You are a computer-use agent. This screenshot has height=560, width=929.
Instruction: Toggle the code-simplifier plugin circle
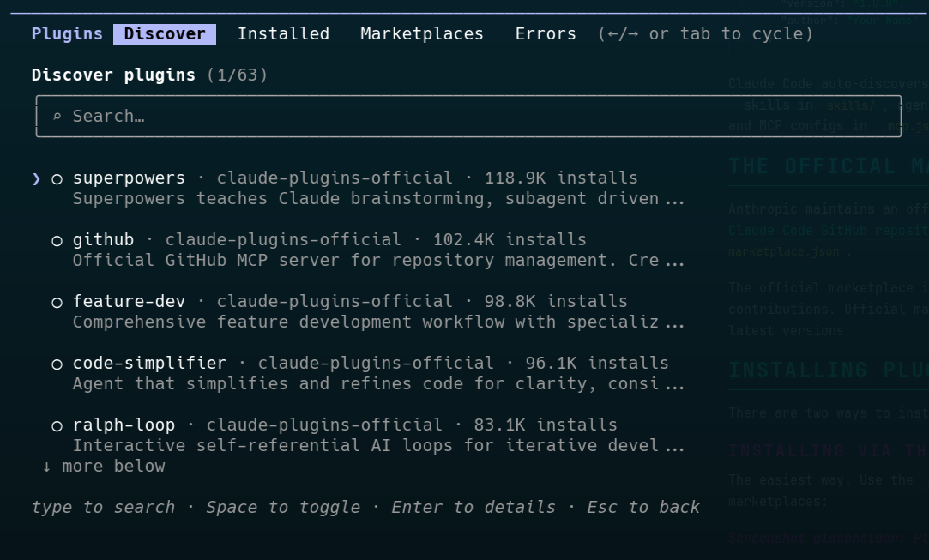click(57, 363)
